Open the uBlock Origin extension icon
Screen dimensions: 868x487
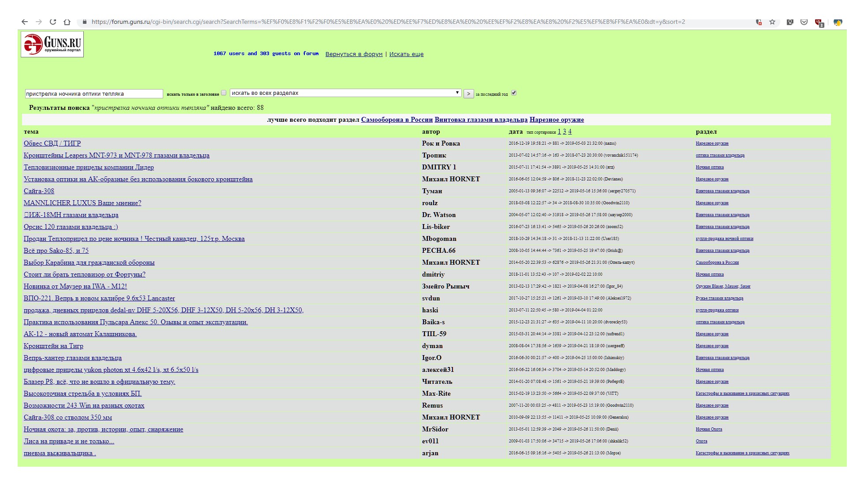(x=819, y=22)
